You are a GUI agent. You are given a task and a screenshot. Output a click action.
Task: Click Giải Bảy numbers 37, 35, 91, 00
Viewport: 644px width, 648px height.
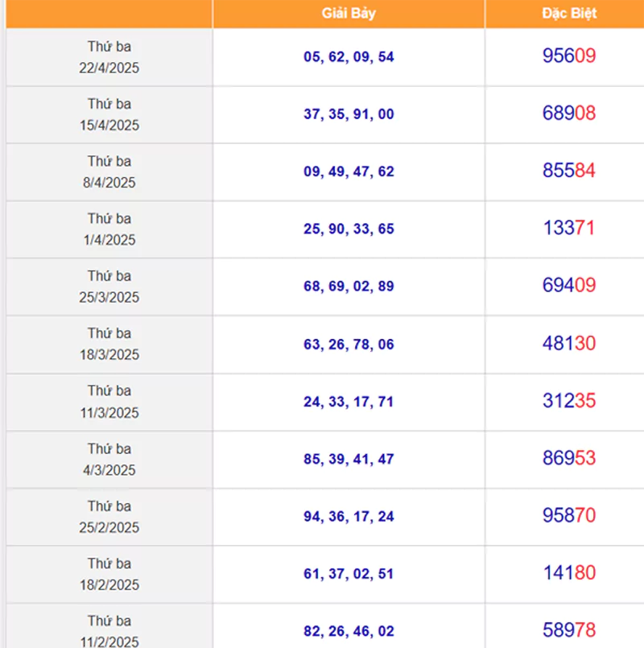[x=349, y=114]
